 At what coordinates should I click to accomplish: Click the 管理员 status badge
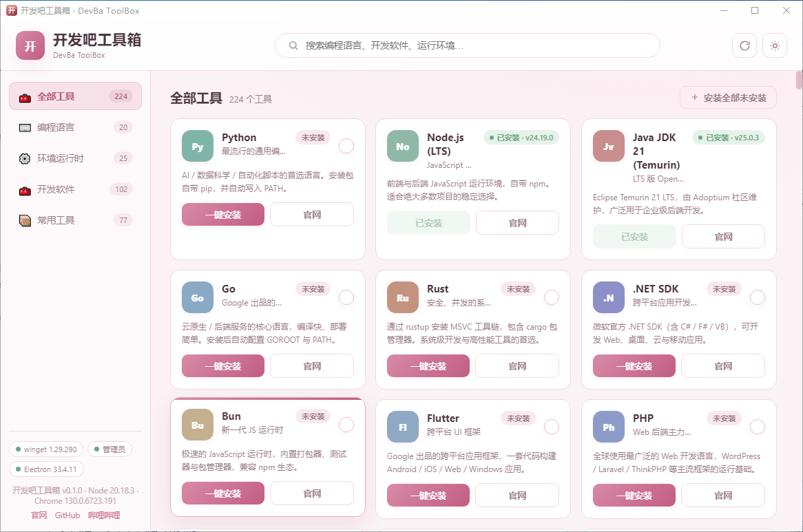click(109, 449)
